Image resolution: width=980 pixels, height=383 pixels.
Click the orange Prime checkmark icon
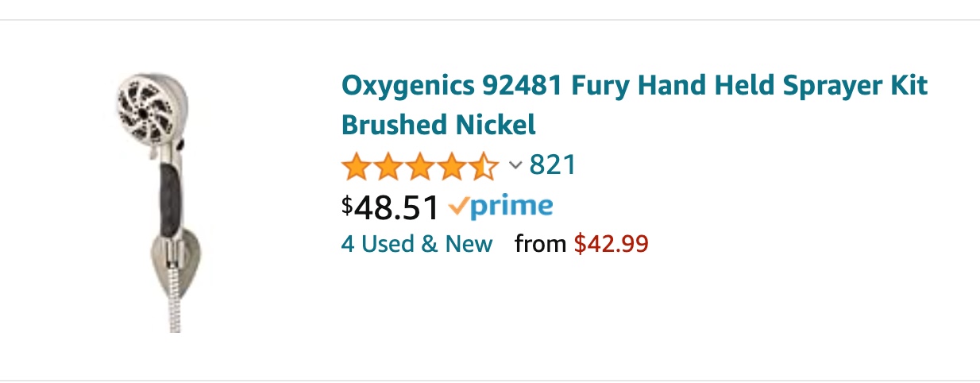(x=458, y=207)
